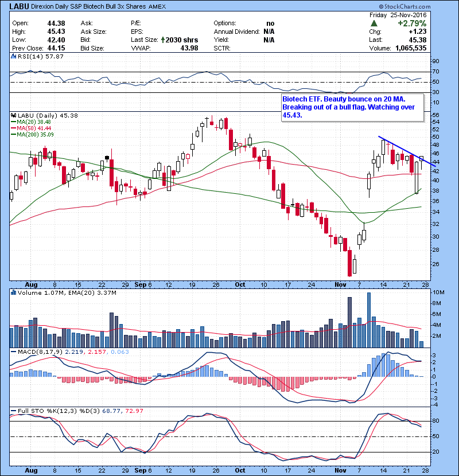Screen dimensions: 459x476
Task: Click the 10M volume axis label
Action: click(438, 292)
